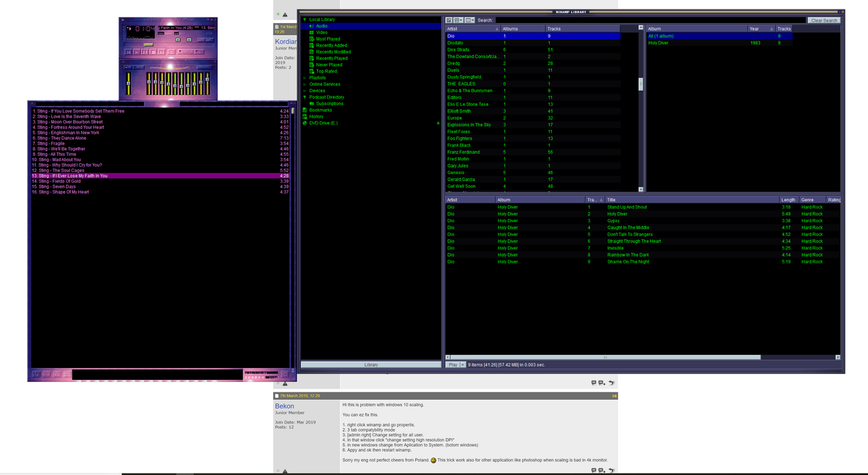Viewport: 868px width, 475px height.
Task: Click the Play button in library footer
Action: (453, 365)
